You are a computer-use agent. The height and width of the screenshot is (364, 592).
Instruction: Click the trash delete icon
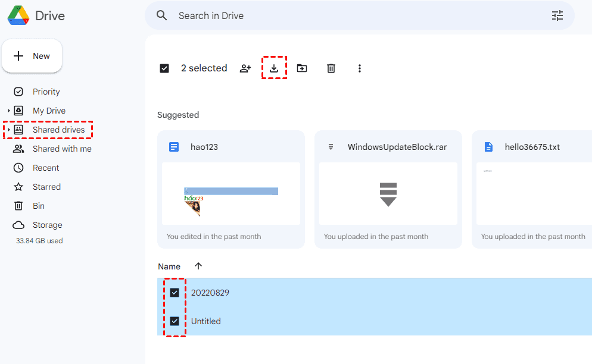(x=331, y=68)
